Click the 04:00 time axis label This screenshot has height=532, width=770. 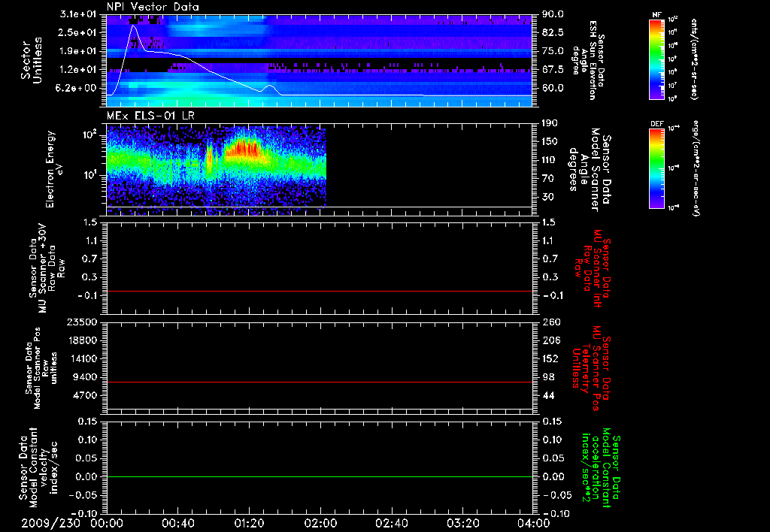point(534,523)
